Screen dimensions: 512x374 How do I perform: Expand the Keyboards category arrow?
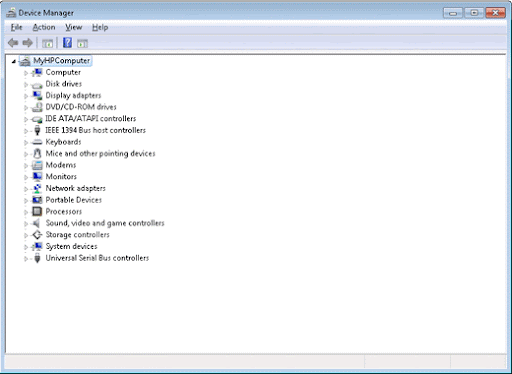(x=26, y=143)
